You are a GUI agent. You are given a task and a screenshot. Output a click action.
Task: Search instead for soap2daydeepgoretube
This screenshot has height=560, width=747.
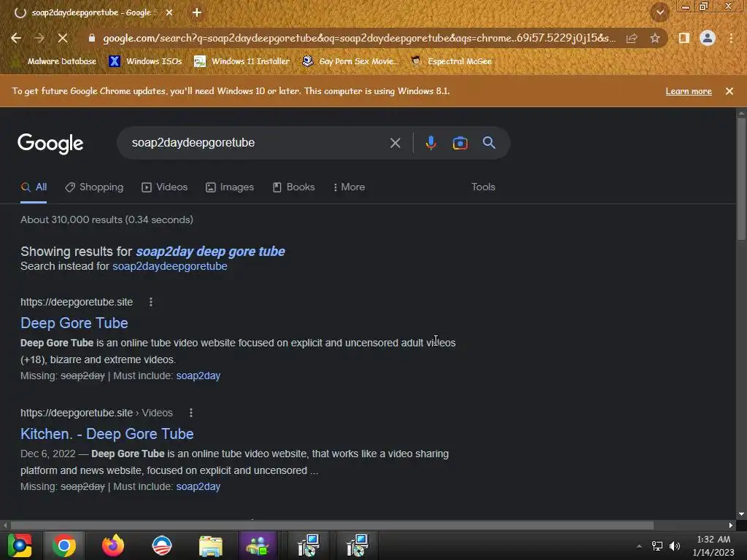(169, 266)
